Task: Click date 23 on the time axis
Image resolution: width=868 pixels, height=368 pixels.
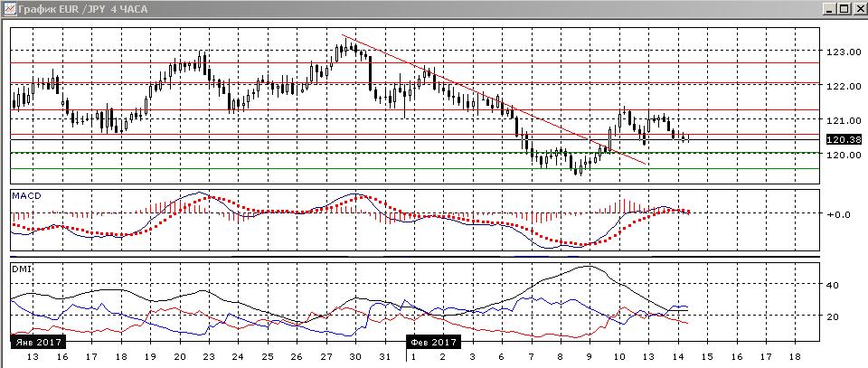Action: 209,357
